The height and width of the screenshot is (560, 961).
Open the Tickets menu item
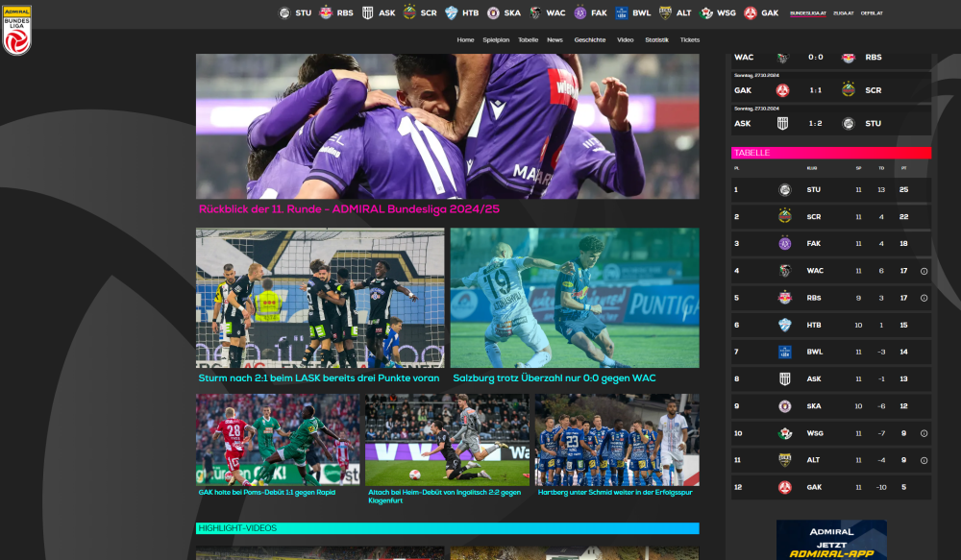690,40
